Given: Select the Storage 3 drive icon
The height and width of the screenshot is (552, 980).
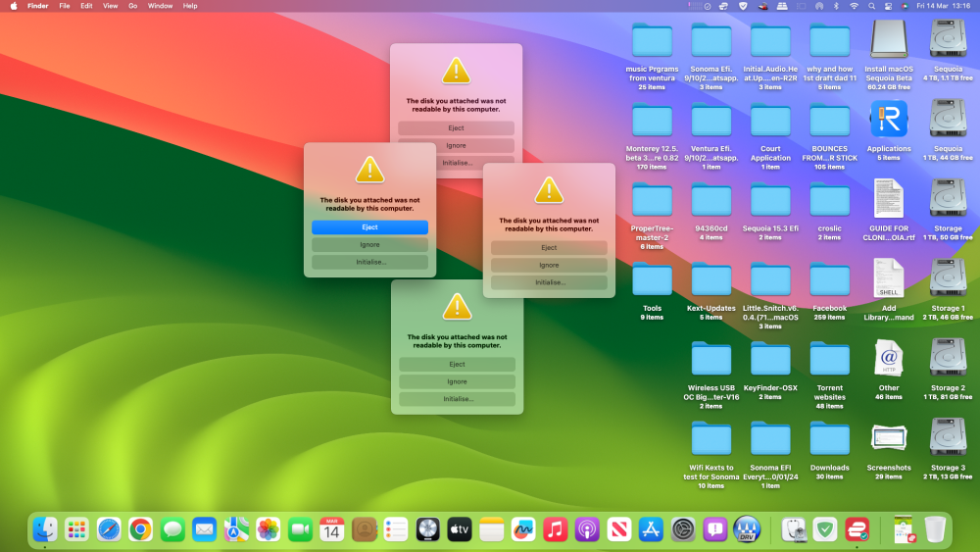Looking at the screenshot, I should click(948, 437).
